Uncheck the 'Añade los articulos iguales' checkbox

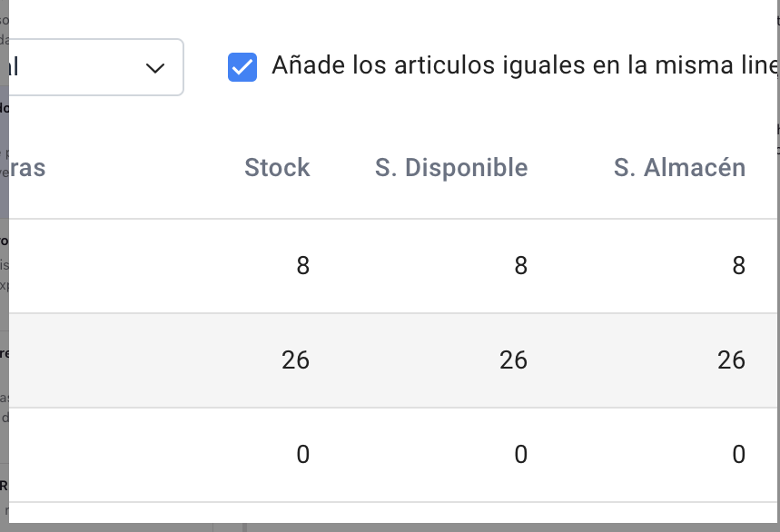point(242,67)
